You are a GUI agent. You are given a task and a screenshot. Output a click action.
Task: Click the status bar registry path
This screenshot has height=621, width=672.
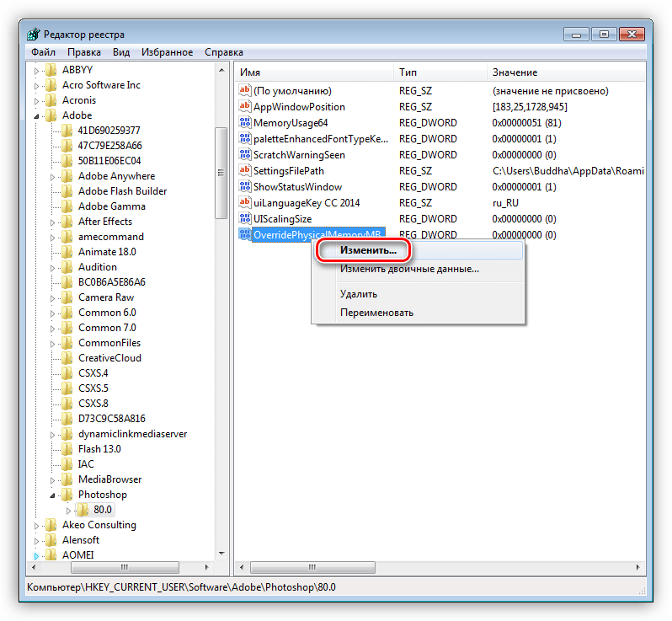(181, 587)
